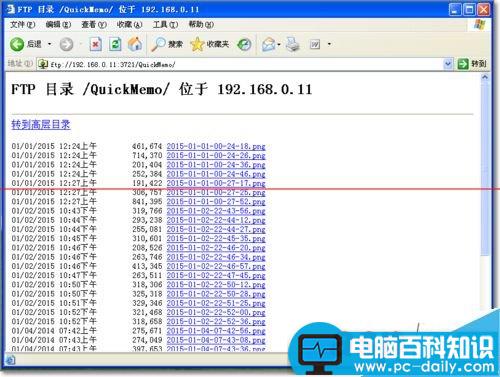The image size is (500, 377).
Task: Open file 2015-01-02-22-44-27.png
Action: click(x=216, y=229)
